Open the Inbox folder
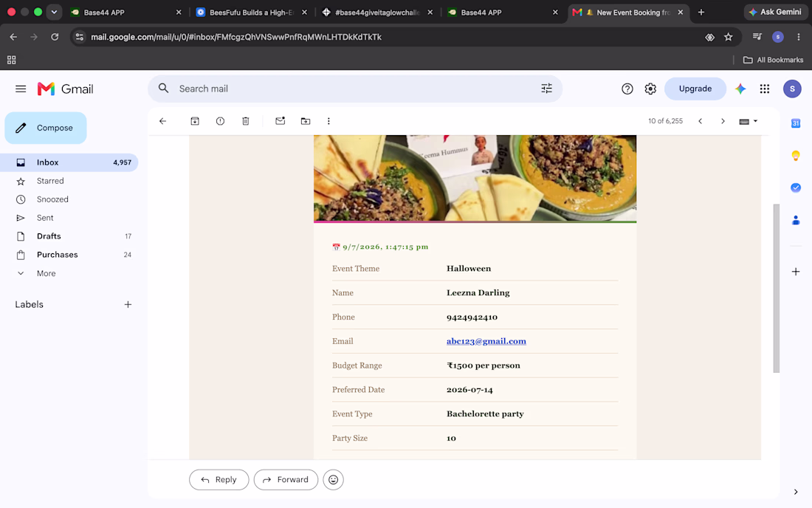 coord(69,162)
